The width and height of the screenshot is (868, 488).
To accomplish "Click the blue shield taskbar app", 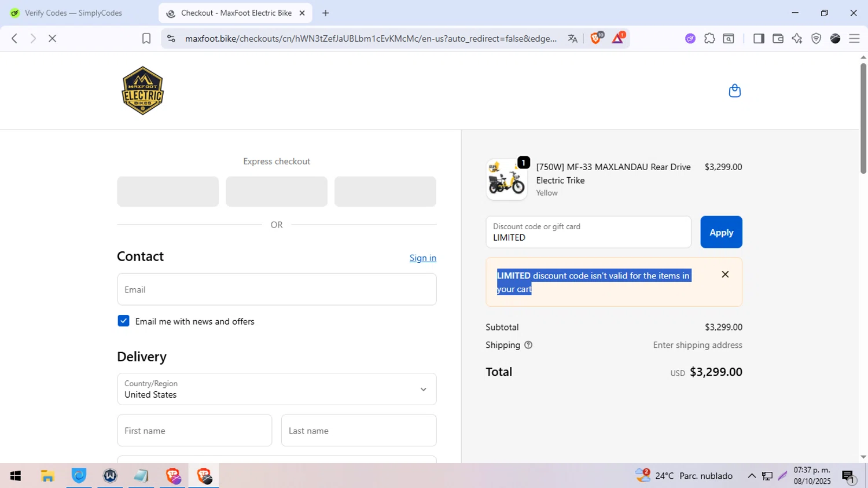I will (79, 476).
